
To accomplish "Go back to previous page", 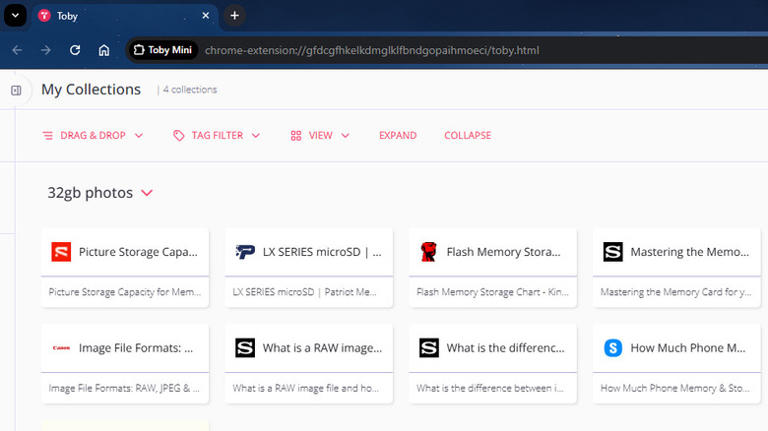I will (17, 50).
